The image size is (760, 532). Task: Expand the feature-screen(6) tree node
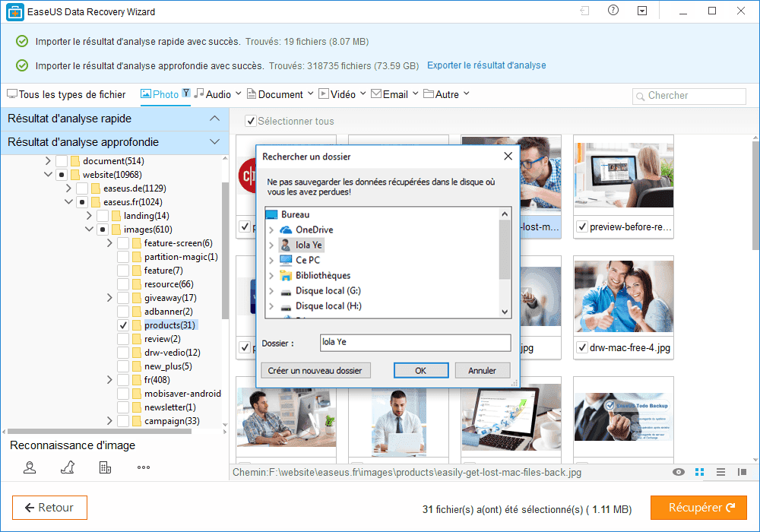tap(109, 242)
